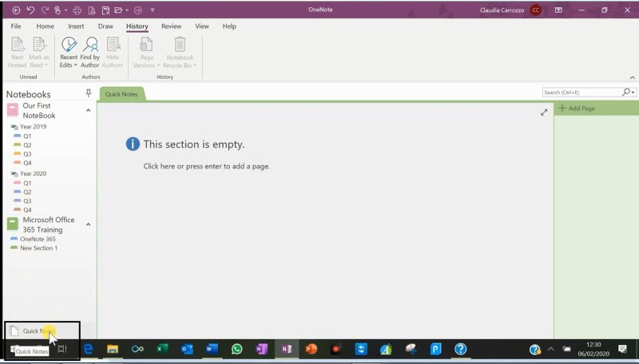This screenshot has height=364, width=639.
Task: Open Microsoft Edge from the taskbar
Action: click(88, 350)
